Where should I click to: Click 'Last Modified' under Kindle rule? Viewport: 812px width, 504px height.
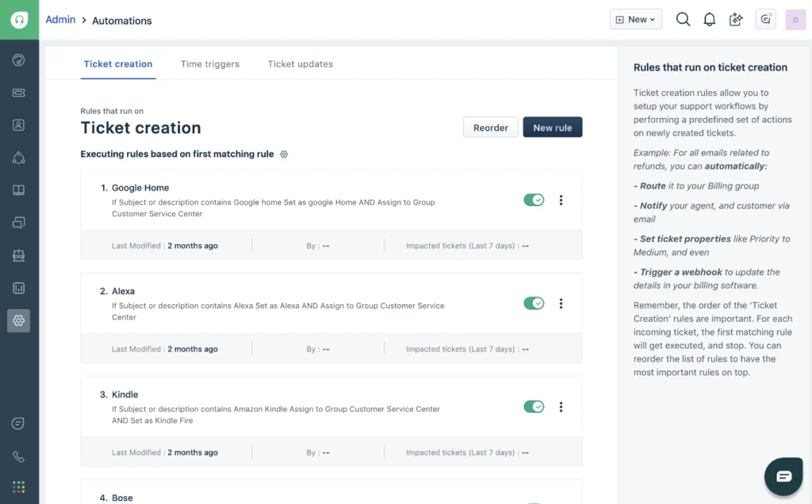coord(165,452)
